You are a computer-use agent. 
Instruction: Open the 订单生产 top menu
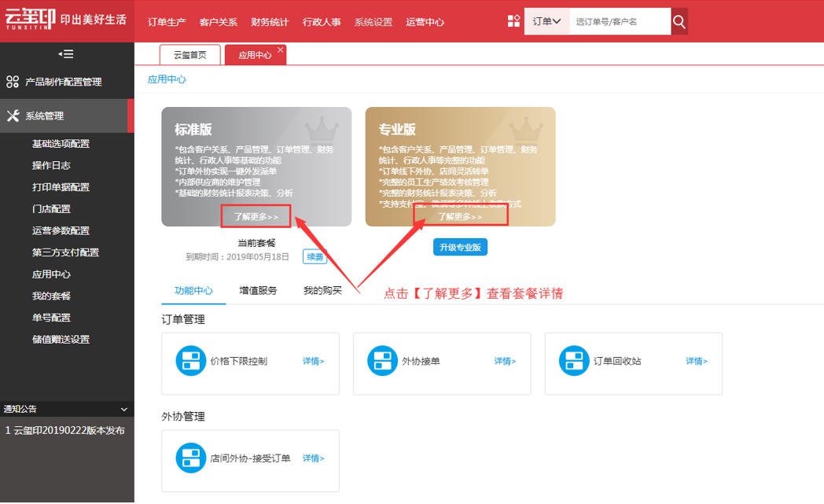(167, 22)
